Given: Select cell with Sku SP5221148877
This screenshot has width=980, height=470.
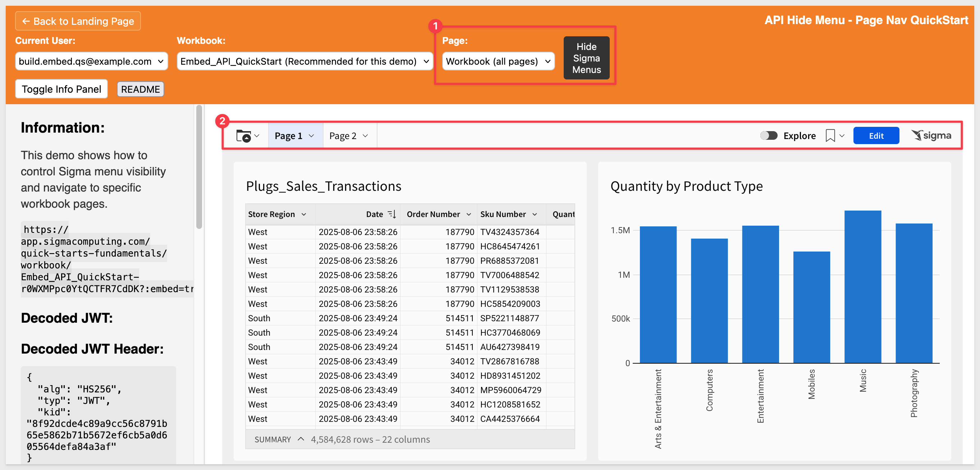Looking at the screenshot, I should (511, 318).
